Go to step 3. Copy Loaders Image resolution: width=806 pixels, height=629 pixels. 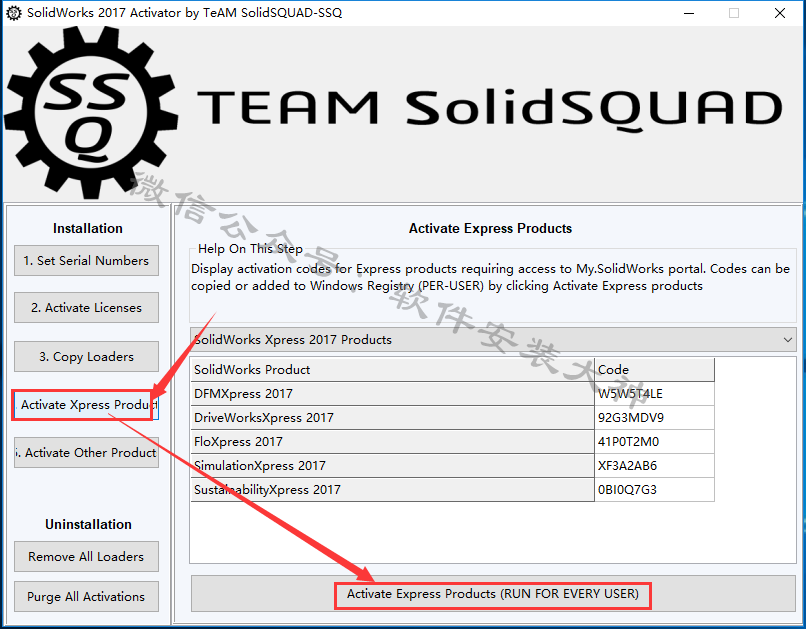(x=86, y=356)
